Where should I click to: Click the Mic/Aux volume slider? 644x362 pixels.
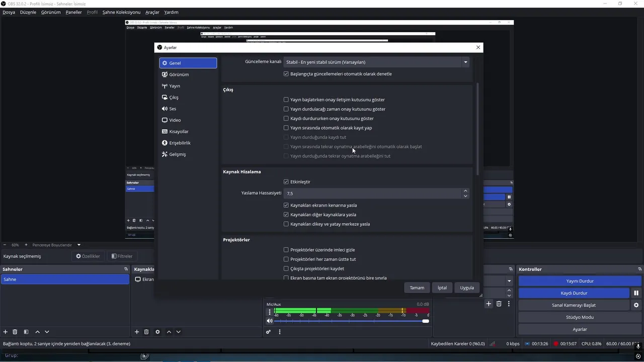tap(352, 321)
